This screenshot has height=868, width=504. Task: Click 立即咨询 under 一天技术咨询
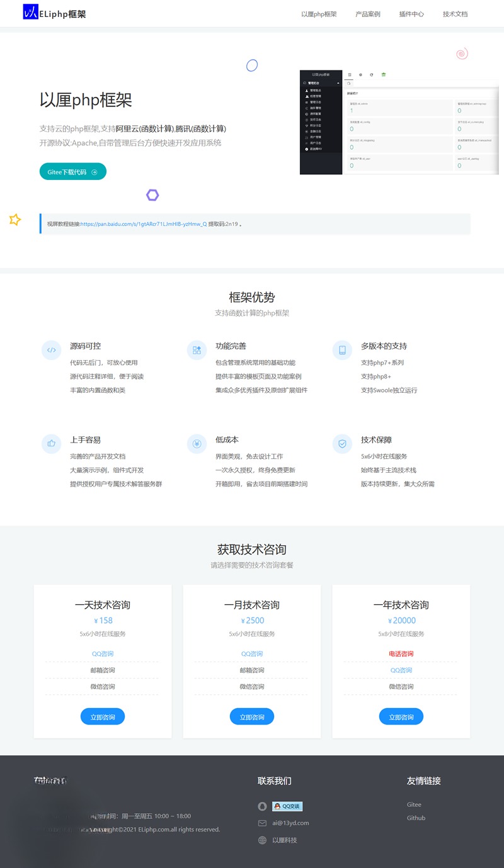(x=102, y=716)
